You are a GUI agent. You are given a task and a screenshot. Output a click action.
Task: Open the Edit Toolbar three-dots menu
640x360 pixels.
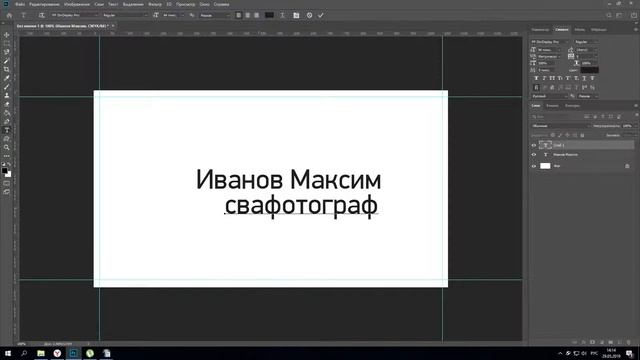(x=7, y=156)
